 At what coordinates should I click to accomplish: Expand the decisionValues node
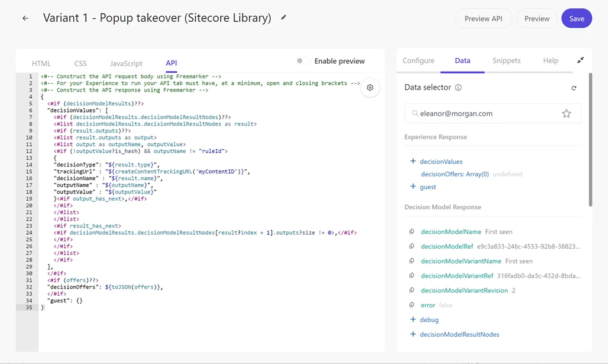413,161
